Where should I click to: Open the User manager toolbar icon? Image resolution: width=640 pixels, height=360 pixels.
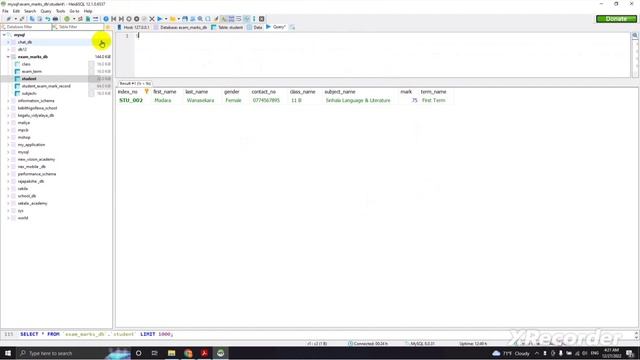click(80, 19)
